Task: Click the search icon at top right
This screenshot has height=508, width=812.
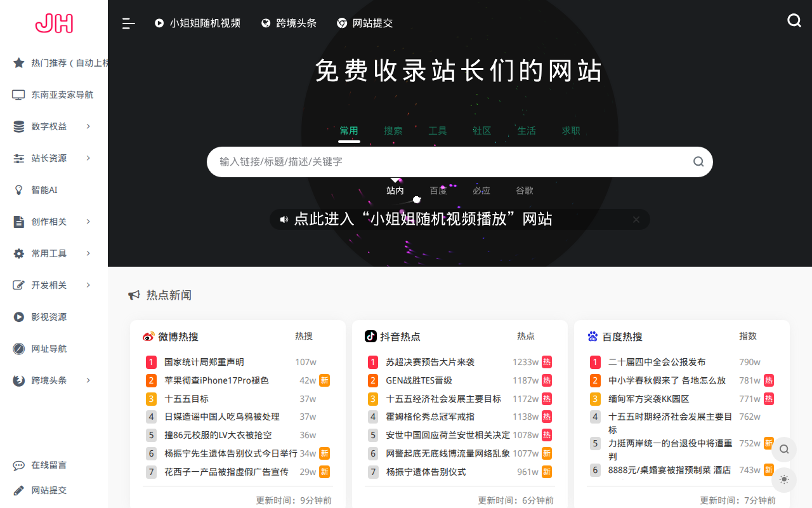Action: [x=794, y=20]
